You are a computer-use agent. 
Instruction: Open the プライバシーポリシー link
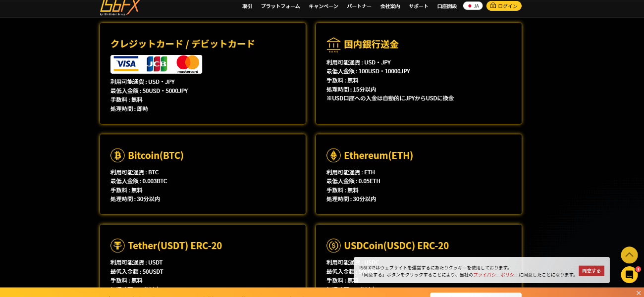click(496, 275)
